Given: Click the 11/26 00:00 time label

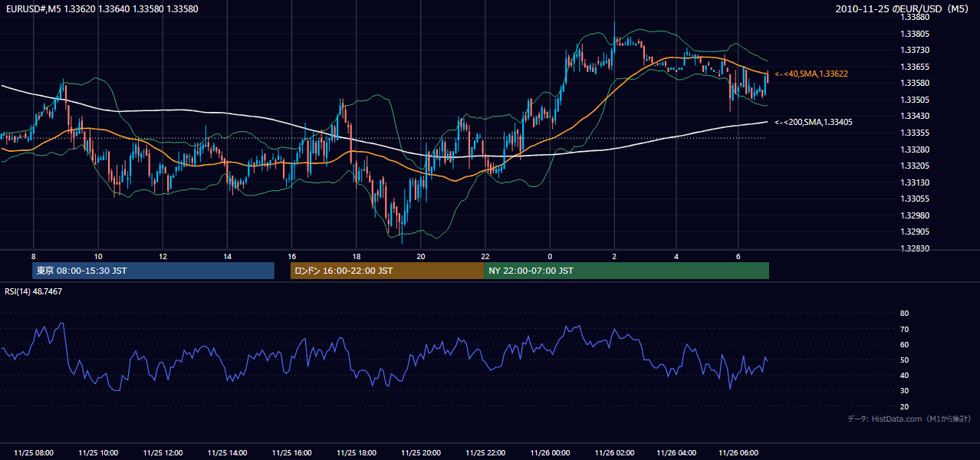Looking at the screenshot, I should (550, 453).
